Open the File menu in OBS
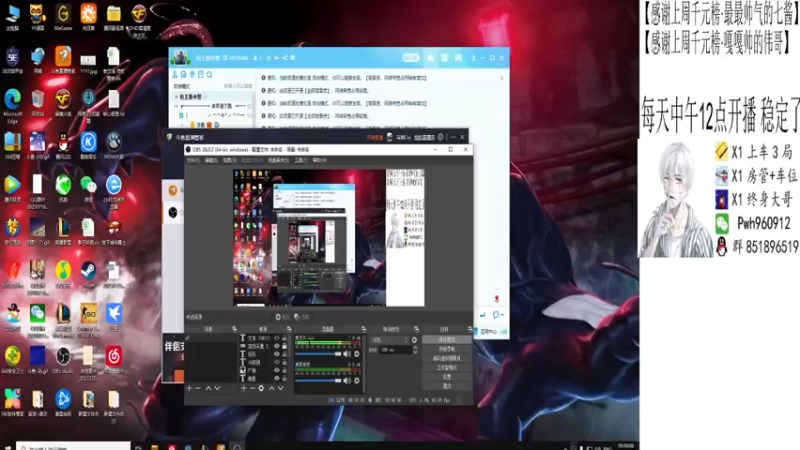Image resolution: width=800 pixels, height=450 pixels. [x=193, y=160]
